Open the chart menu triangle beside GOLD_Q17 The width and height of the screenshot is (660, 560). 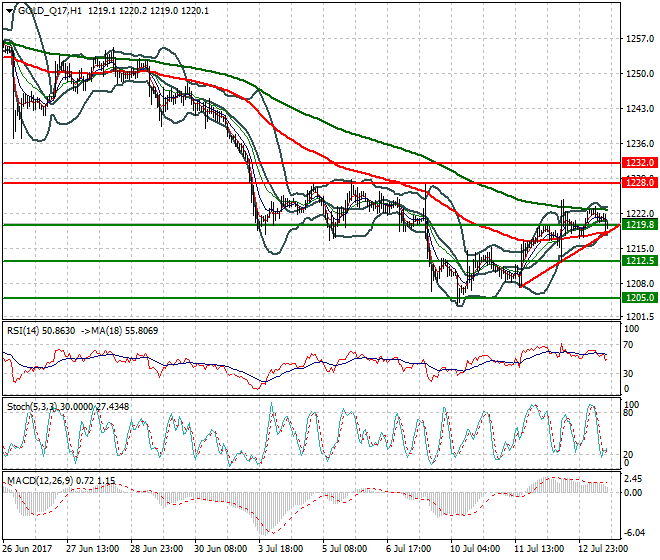coord(10,11)
